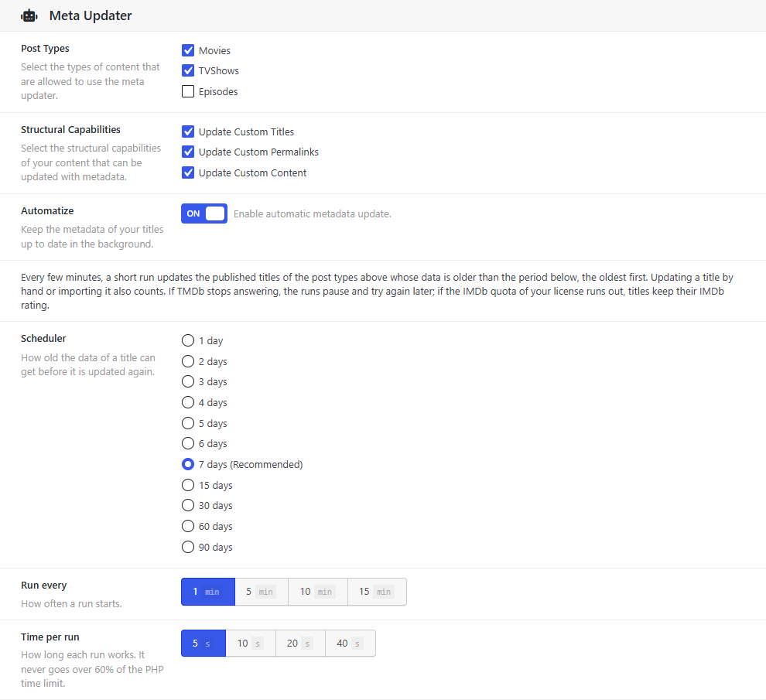
Task: Choose the 4 days radio button
Action: click(x=188, y=402)
